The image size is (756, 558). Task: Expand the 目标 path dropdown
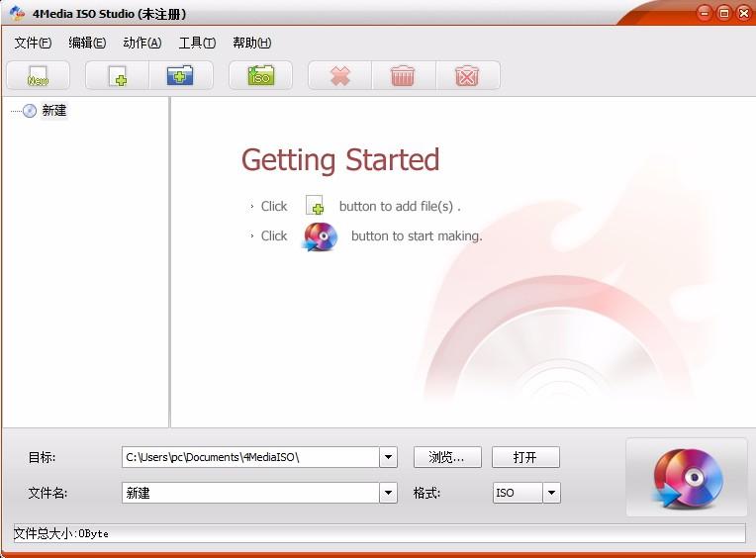click(x=389, y=457)
